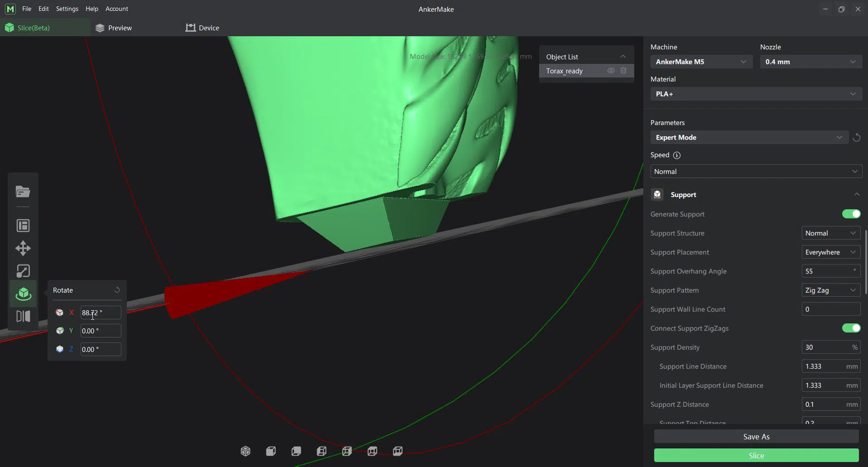Select the Move tool
Screen dimensions: 868x467
(x=23, y=248)
